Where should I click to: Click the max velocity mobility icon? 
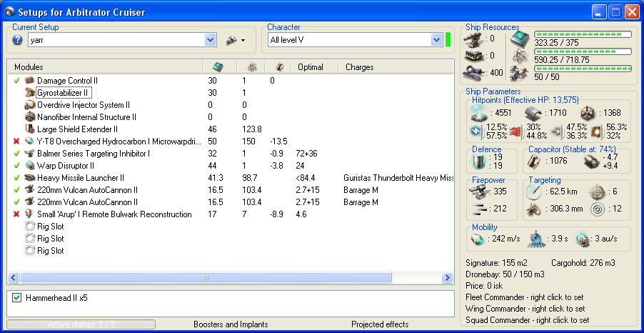[x=478, y=238]
